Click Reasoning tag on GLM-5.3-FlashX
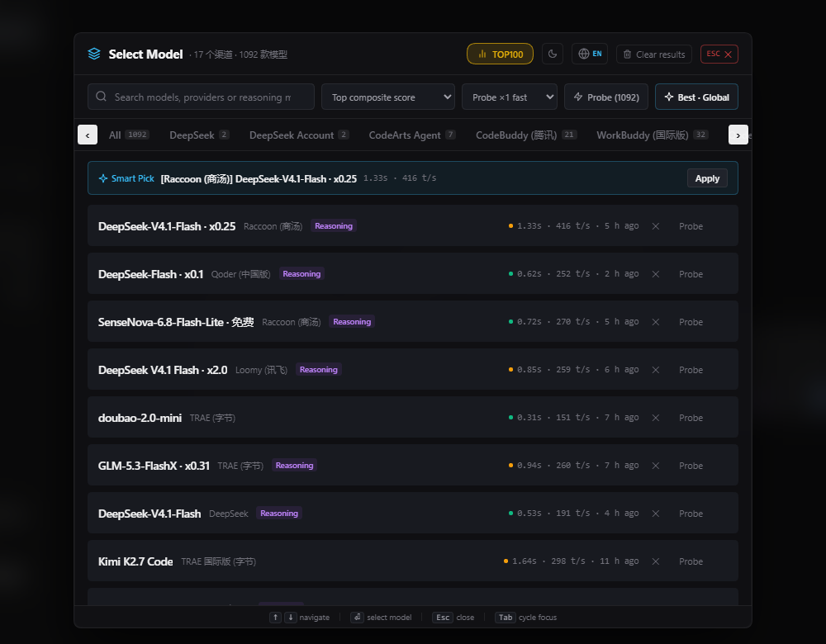The width and height of the screenshot is (826, 644). [x=295, y=466]
